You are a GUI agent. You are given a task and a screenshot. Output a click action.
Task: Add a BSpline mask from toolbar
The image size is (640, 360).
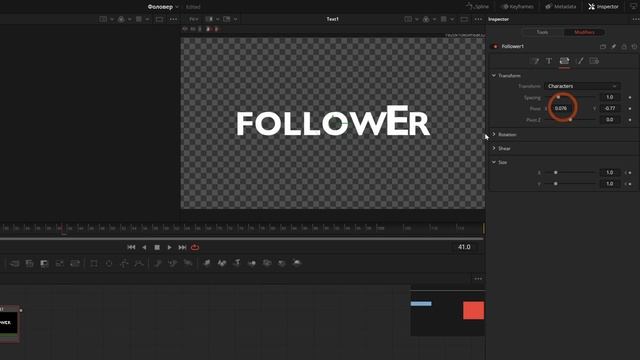139,263
